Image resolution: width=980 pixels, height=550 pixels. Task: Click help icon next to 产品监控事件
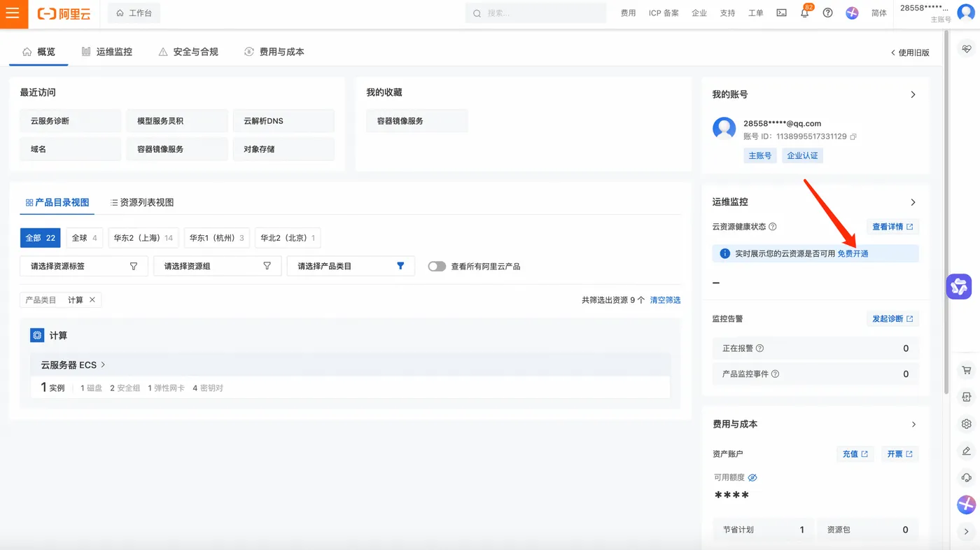[775, 374]
